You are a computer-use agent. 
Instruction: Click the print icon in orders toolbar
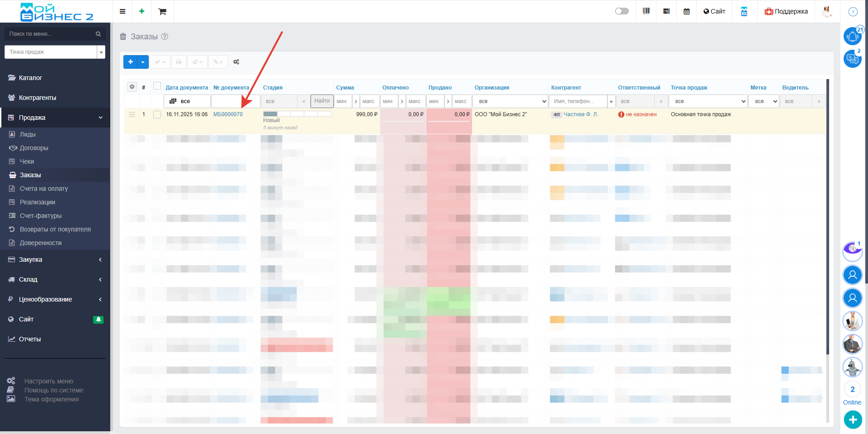(x=179, y=62)
